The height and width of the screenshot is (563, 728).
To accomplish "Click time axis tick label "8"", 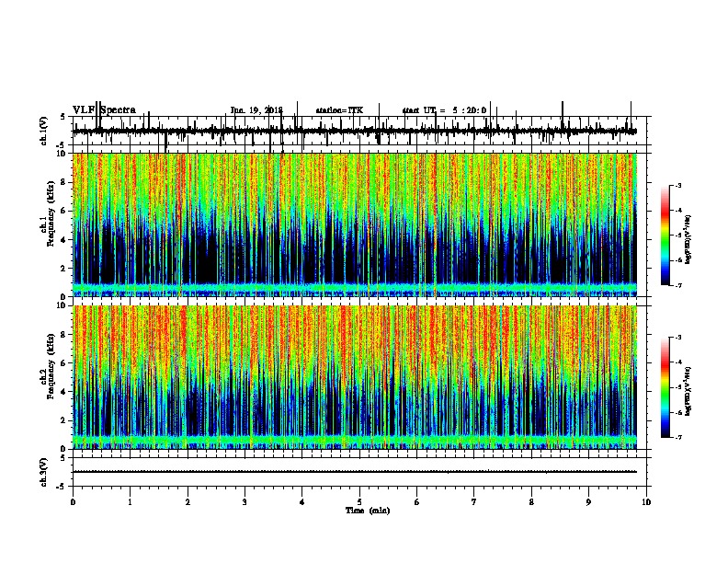I will [x=531, y=502].
